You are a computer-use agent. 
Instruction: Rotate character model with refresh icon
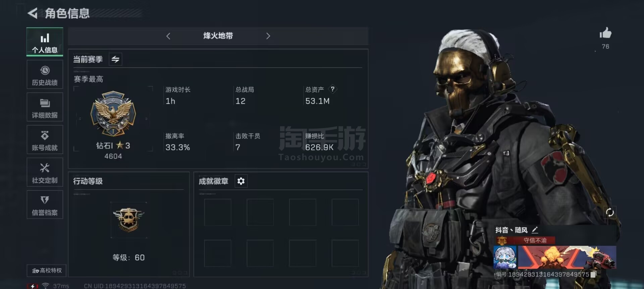point(609,212)
